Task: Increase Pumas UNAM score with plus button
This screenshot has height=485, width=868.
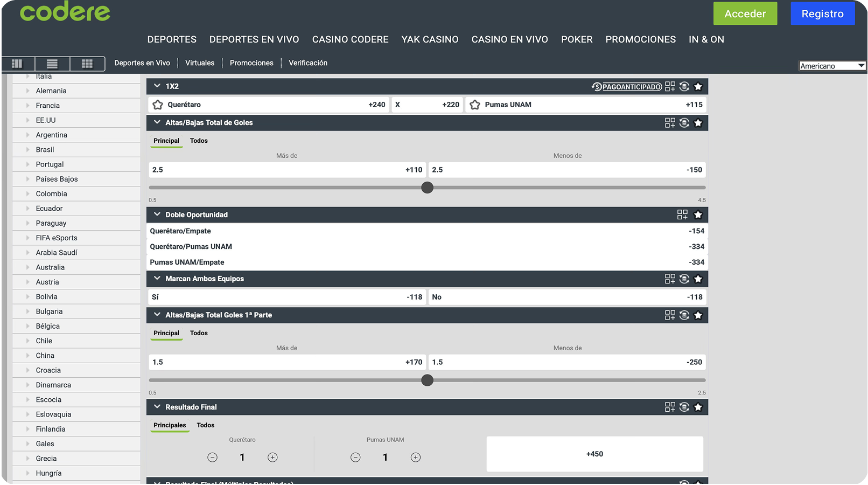Action: pyautogui.click(x=416, y=458)
